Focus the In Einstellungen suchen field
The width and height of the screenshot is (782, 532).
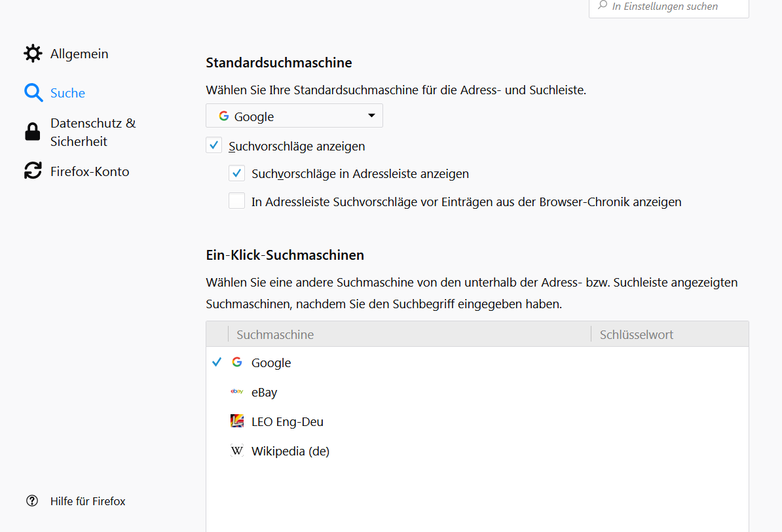[x=675, y=7]
